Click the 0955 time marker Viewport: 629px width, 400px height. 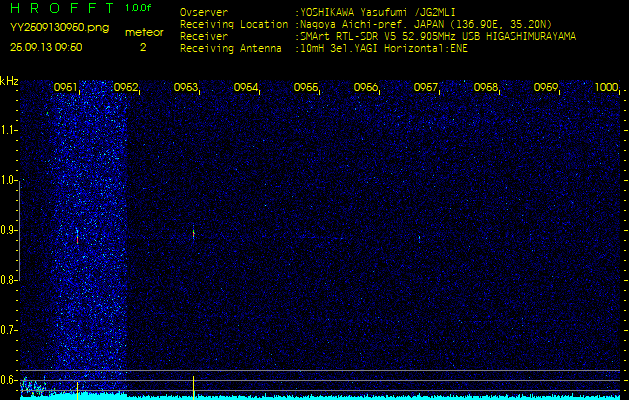306,87
